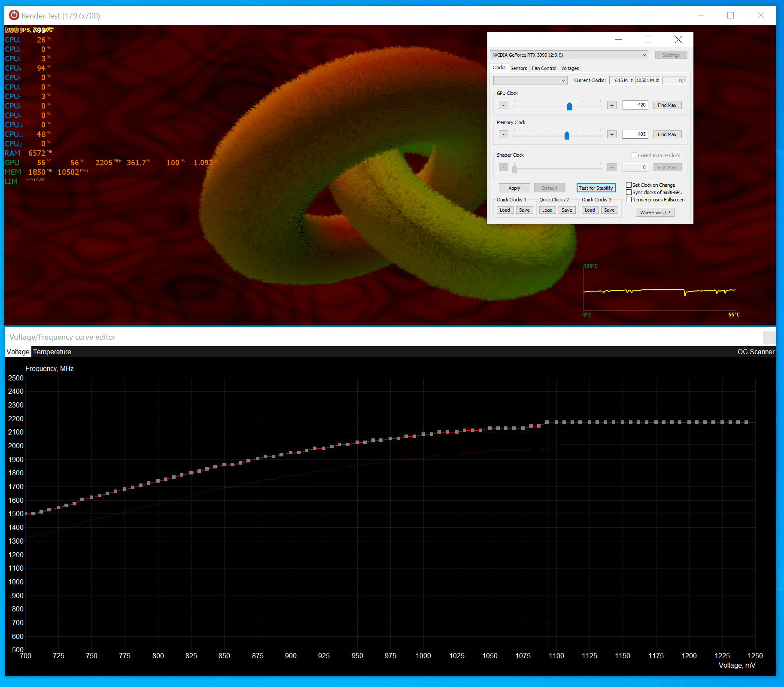Click the Shader Clock value field showing 0
This screenshot has width=784, height=687.
[635, 167]
